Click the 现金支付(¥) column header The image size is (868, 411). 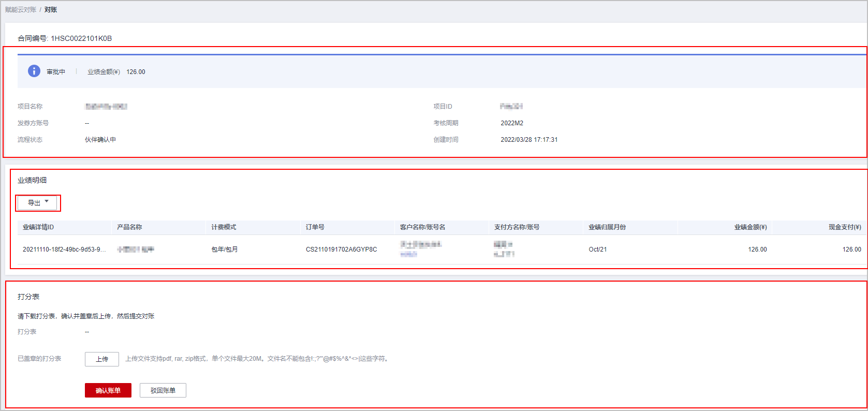click(x=845, y=227)
